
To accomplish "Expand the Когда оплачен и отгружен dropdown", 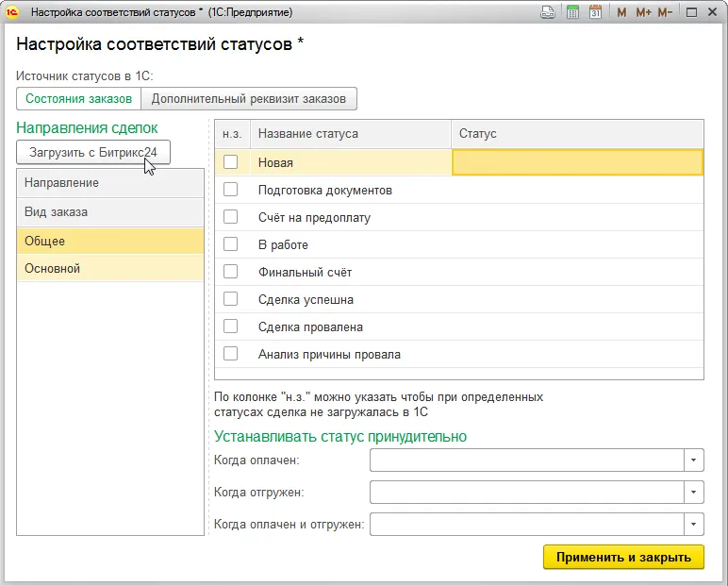I will coord(694,525).
